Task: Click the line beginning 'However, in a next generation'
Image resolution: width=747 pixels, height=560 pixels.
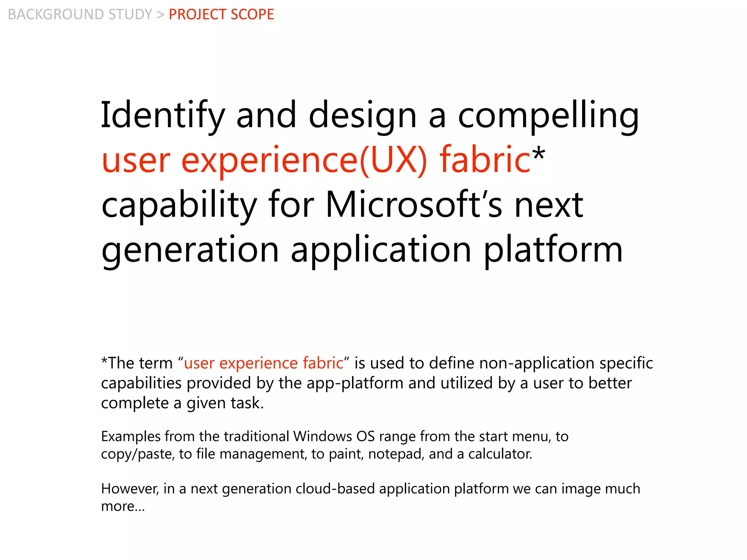Action: point(370,489)
